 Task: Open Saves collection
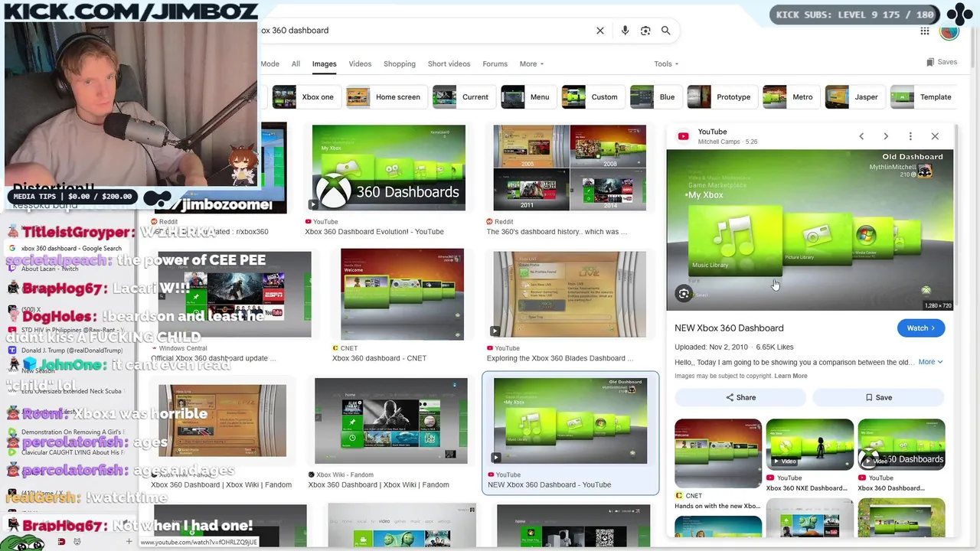(x=942, y=62)
